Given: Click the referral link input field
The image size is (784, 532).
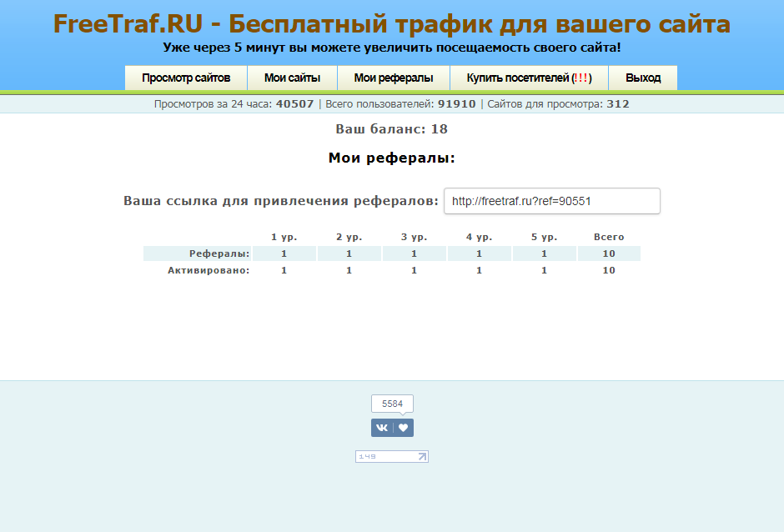Looking at the screenshot, I should tap(551, 201).
